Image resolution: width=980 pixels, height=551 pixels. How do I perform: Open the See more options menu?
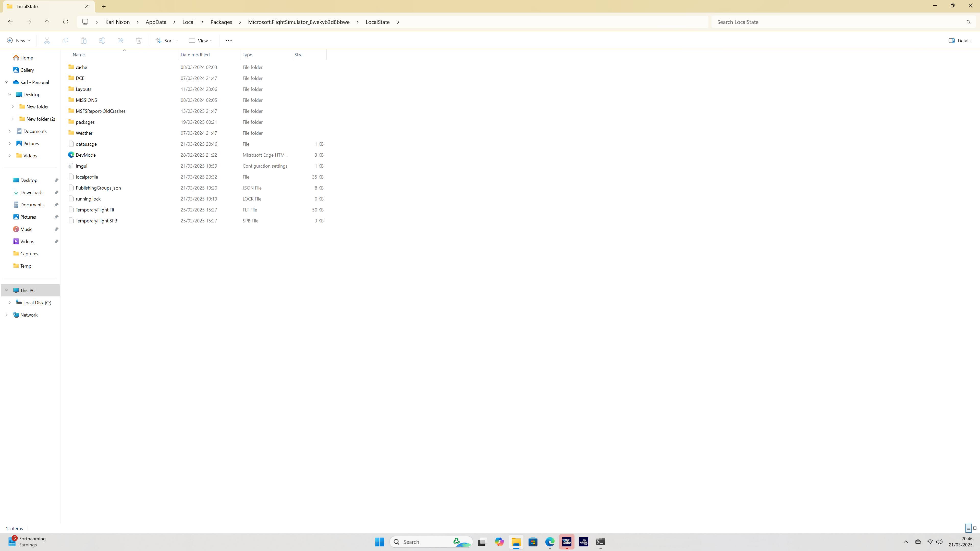coord(228,41)
